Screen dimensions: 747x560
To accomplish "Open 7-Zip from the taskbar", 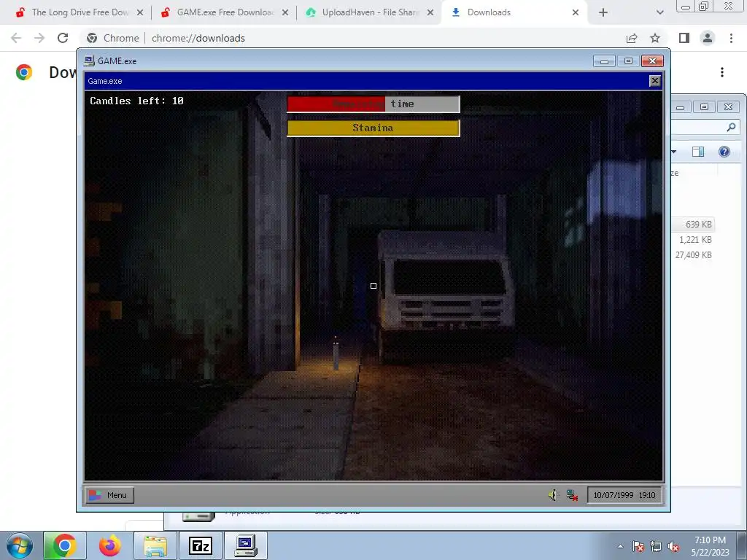I will point(201,545).
